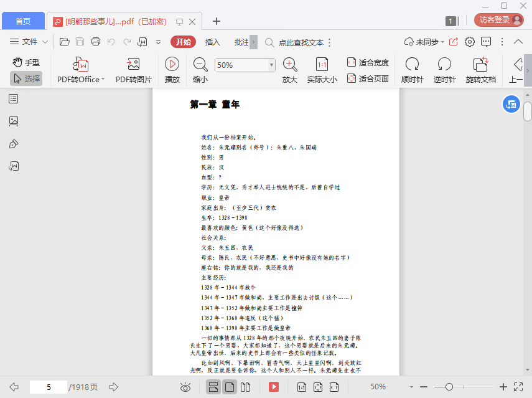The width and height of the screenshot is (532, 398).
Task: Go to previous page arrow
Action: click(x=14, y=387)
